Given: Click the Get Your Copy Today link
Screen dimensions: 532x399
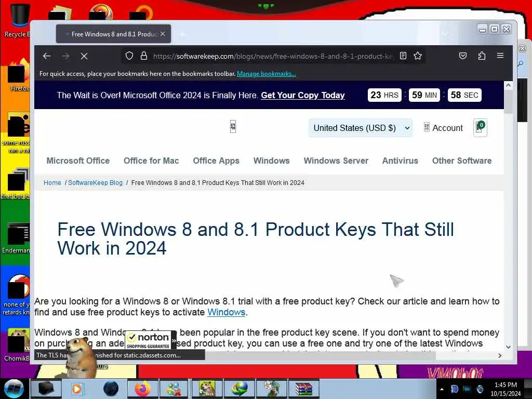Looking at the screenshot, I should 303,96.
